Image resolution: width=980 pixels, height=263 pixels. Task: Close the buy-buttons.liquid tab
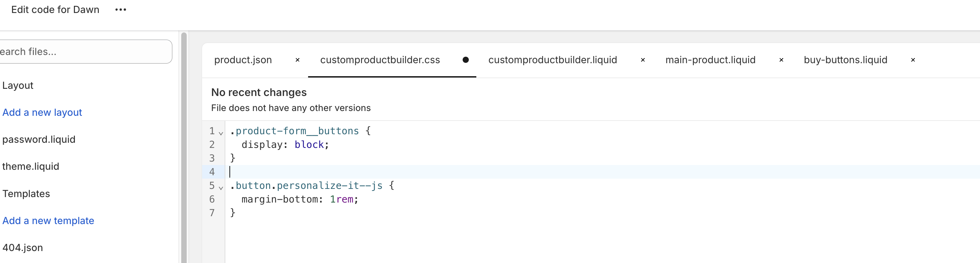coord(913,60)
